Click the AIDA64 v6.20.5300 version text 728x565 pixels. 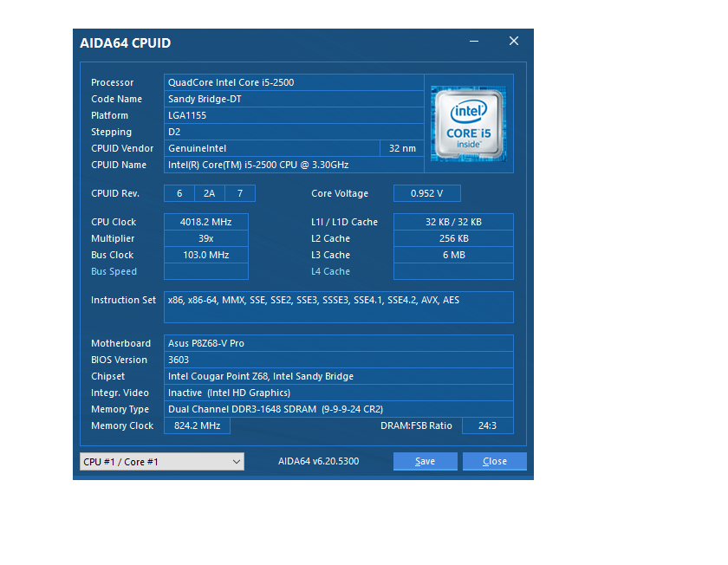tap(319, 462)
